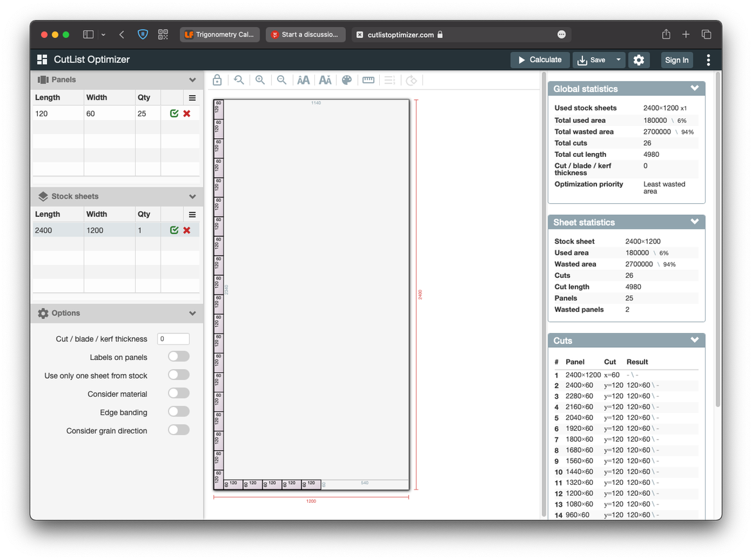The width and height of the screenshot is (752, 560).
Task: Enable Use only one sheet from stock
Action: point(178,374)
